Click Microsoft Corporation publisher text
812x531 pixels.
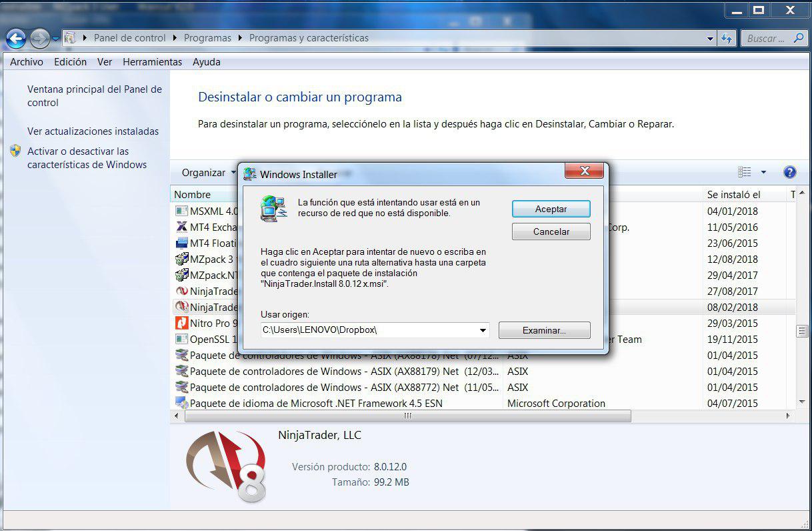[x=556, y=404]
